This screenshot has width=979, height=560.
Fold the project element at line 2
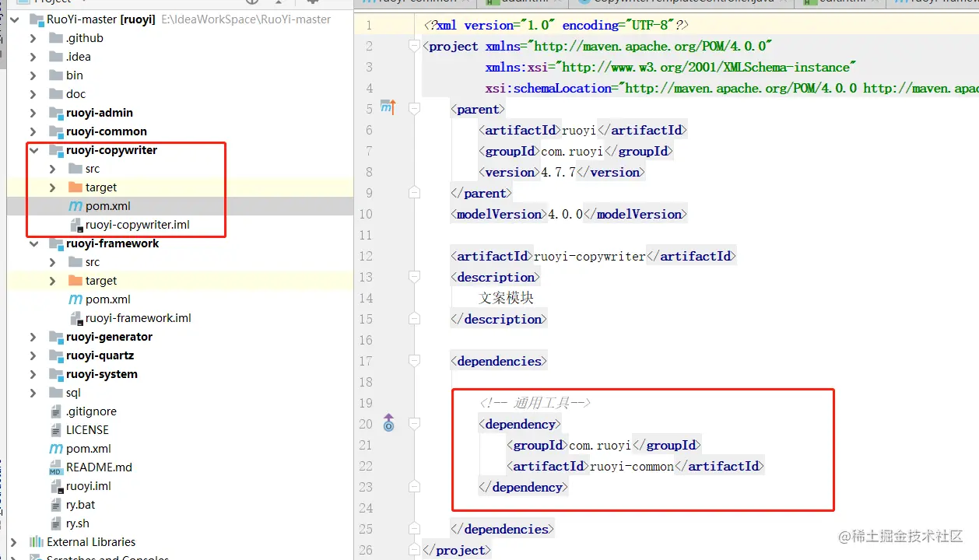(414, 46)
